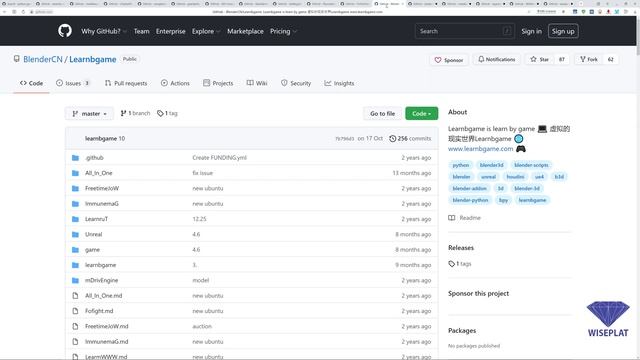This screenshot has height=360, width=640.
Task: Open the Unreal folder
Action: (x=93, y=234)
